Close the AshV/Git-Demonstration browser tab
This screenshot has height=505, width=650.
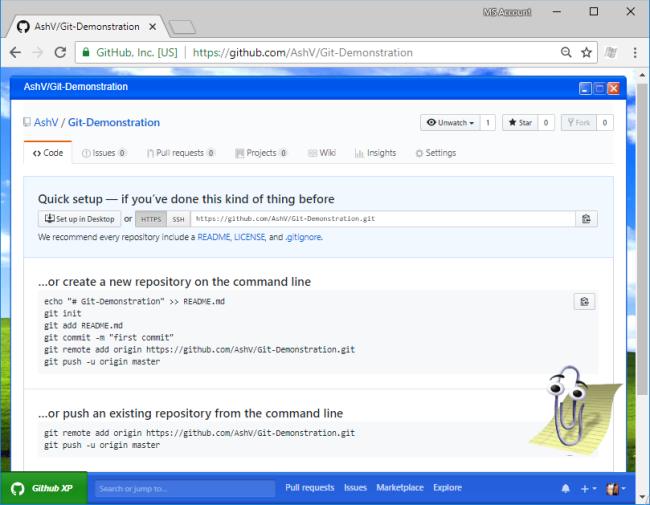point(153,27)
